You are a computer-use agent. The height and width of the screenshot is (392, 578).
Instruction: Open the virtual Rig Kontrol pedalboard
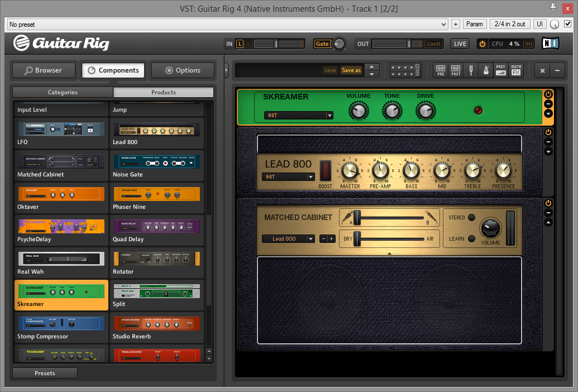405,70
